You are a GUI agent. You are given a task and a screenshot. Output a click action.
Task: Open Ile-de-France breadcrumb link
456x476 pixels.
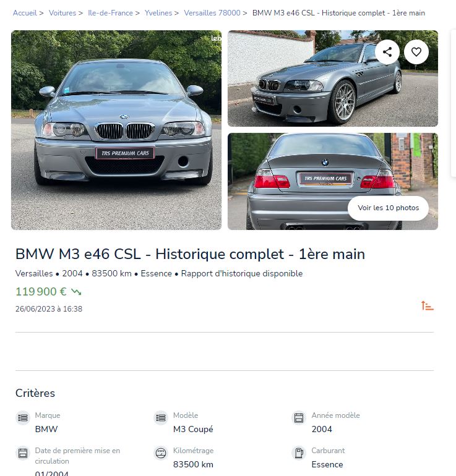pyautogui.click(x=110, y=13)
